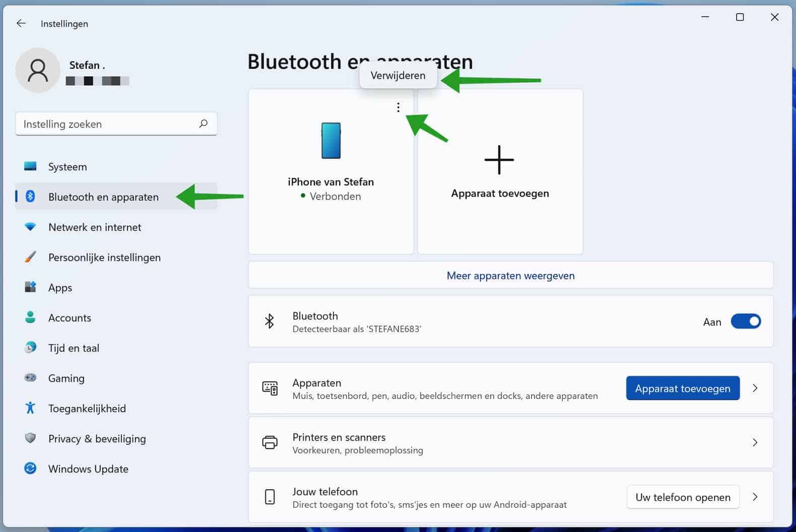Click the Printers en scanners title

(x=339, y=437)
